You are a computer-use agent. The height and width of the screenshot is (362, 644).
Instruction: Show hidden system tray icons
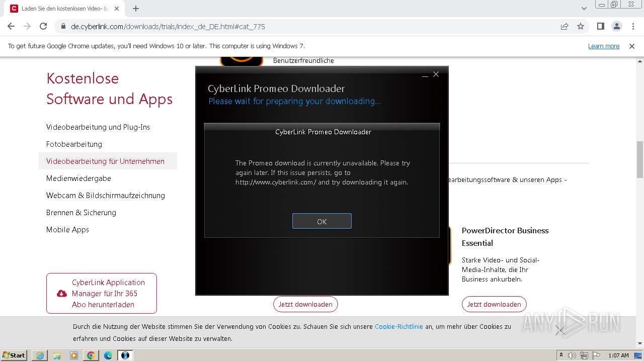point(561,355)
